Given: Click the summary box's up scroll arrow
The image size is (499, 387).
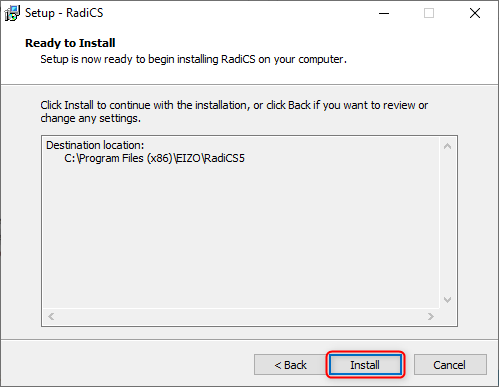Looking at the screenshot, I should click(448, 146).
